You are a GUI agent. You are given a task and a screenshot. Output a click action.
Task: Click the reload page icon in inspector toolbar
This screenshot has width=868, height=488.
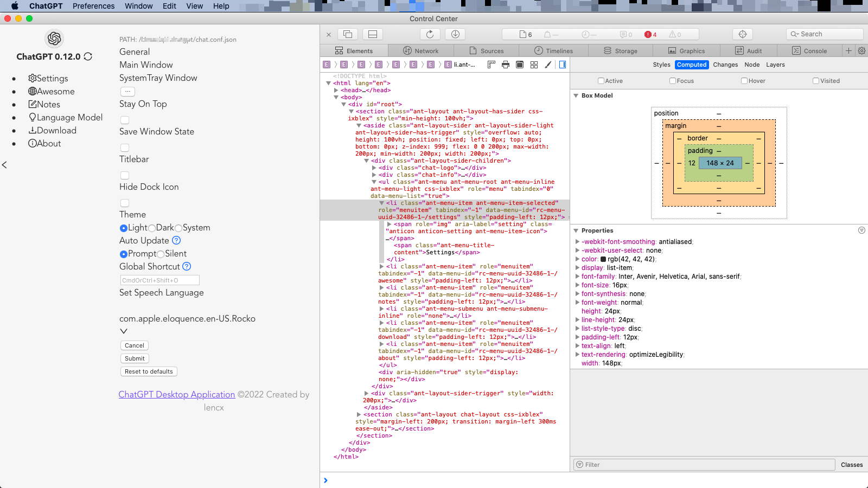pos(430,34)
